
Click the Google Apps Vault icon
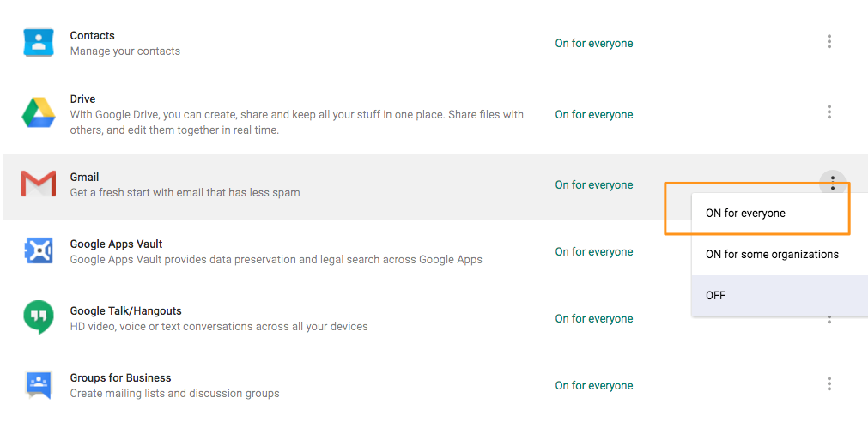click(x=39, y=250)
